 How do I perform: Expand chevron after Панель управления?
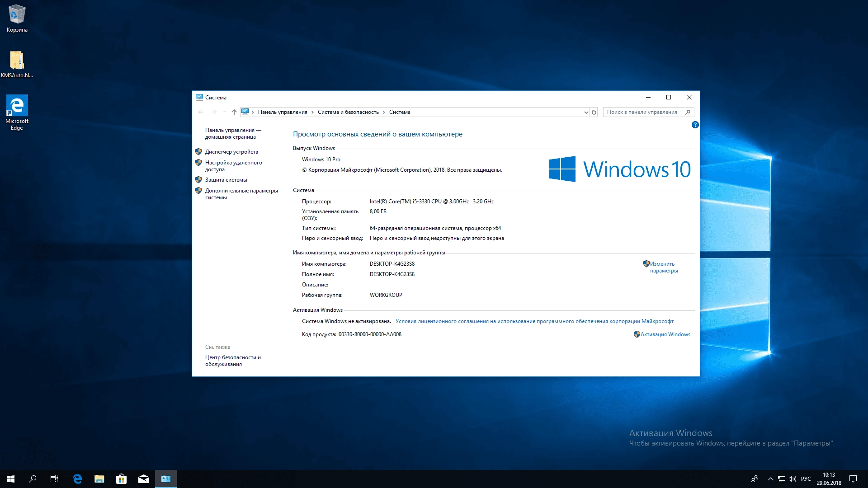(312, 112)
